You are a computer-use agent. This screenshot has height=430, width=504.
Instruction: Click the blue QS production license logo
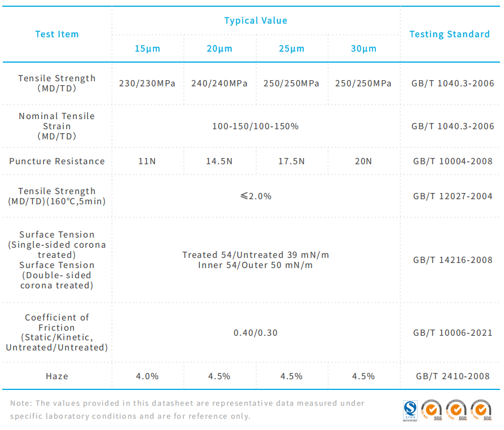[410, 410]
